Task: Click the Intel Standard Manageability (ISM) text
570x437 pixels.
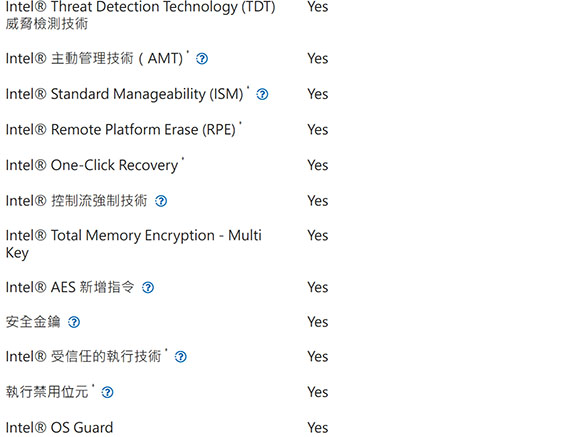Action: click(x=124, y=94)
